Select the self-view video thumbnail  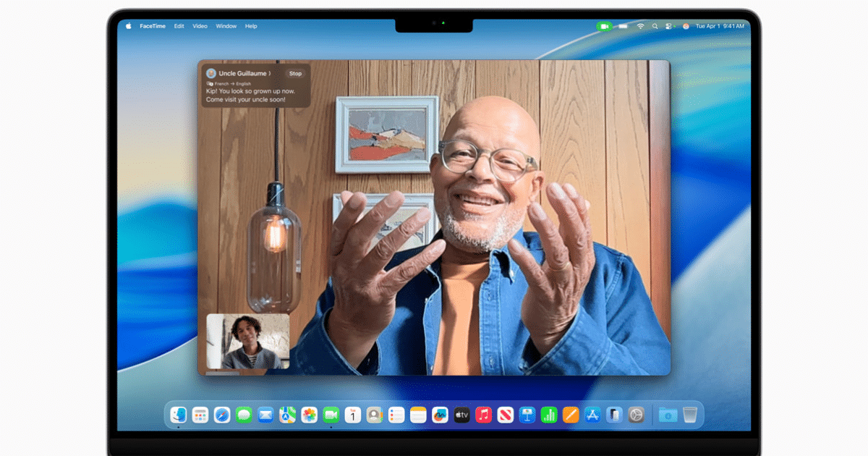point(248,342)
